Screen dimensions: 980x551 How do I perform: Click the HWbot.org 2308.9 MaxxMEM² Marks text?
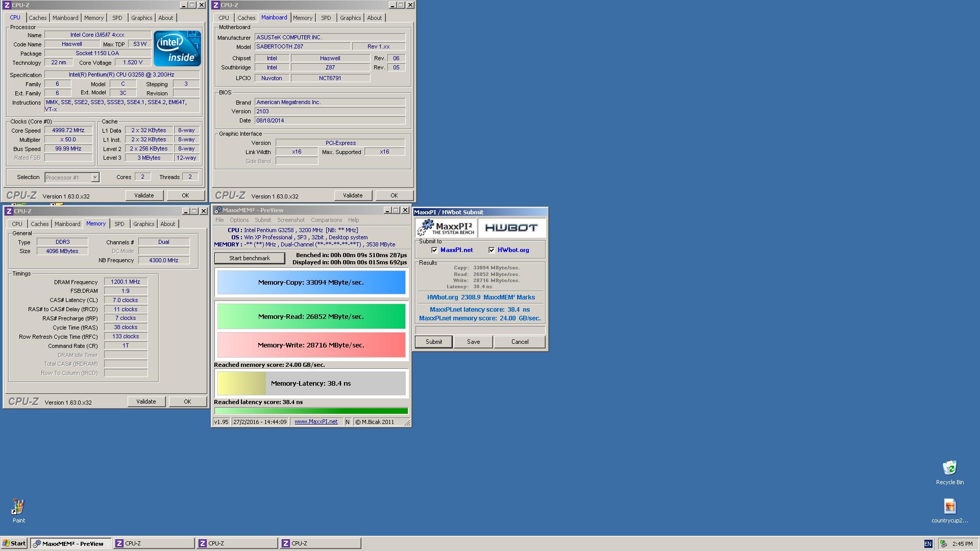point(481,297)
